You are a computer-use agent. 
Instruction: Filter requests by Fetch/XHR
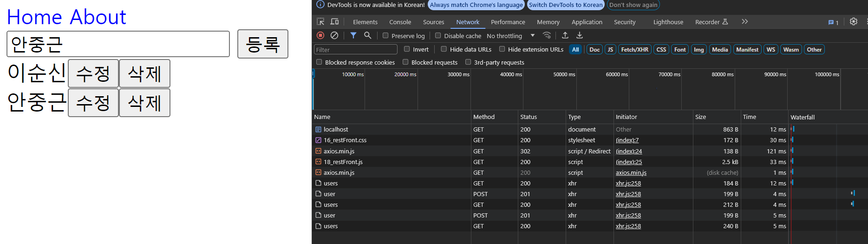634,50
